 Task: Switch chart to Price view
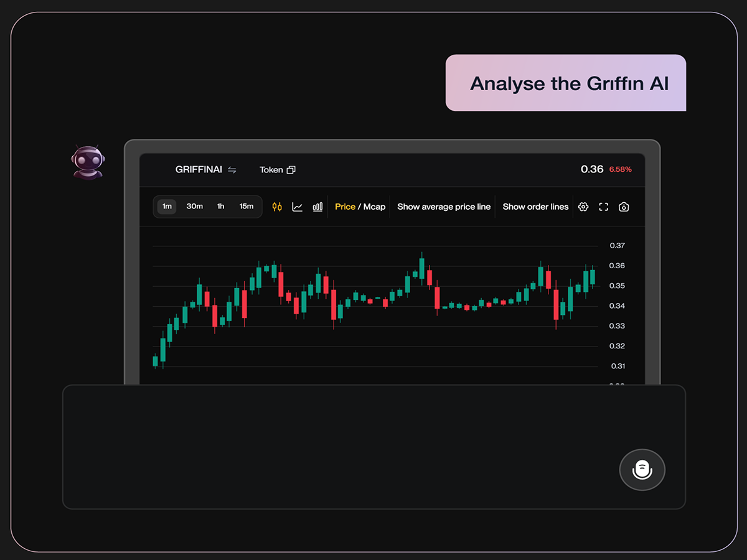click(345, 207)
